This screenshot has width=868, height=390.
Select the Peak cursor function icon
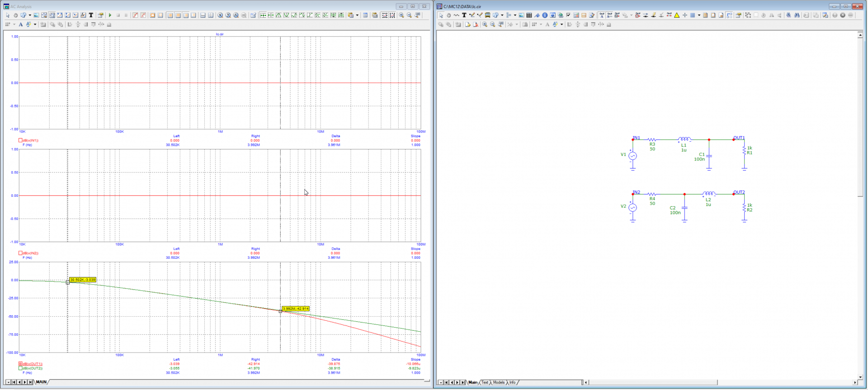[278, 15]
